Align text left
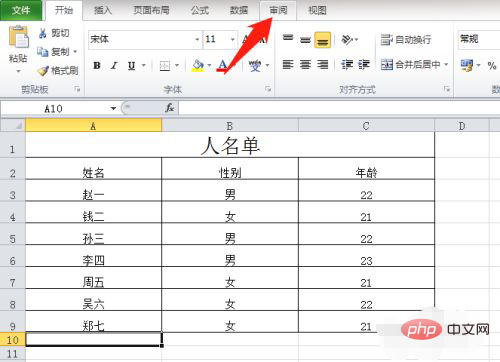500x362 pixels. point(288,64)
